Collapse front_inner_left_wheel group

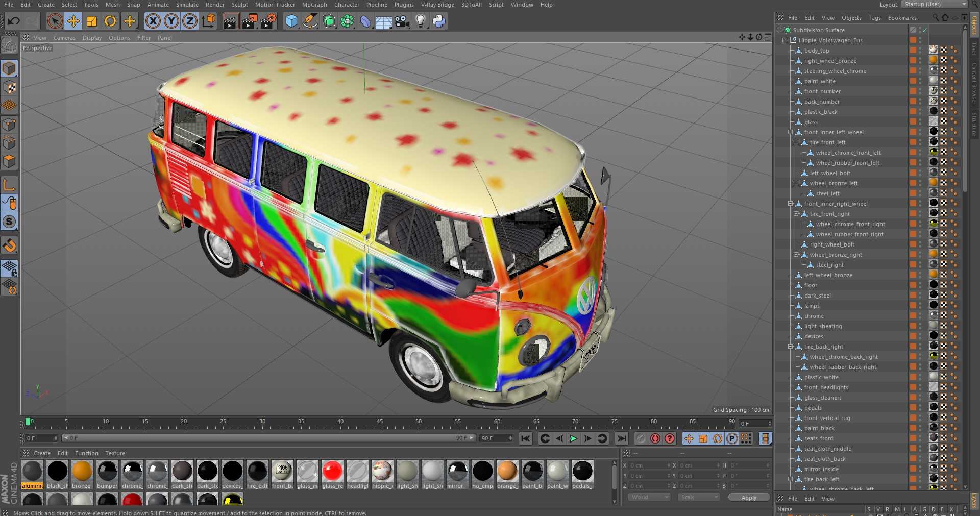click(x=791, y=132)
